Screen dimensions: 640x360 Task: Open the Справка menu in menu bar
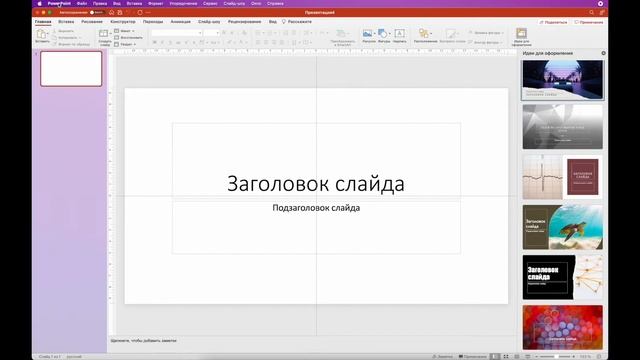[x=275, y=3]
